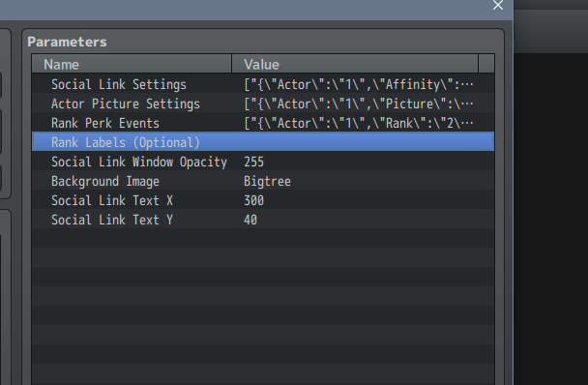This screenshot has width=588, height=385.
Task: Select the Social Link Settings parameter name
Action: pyautogui.click(x=119, y=84)
